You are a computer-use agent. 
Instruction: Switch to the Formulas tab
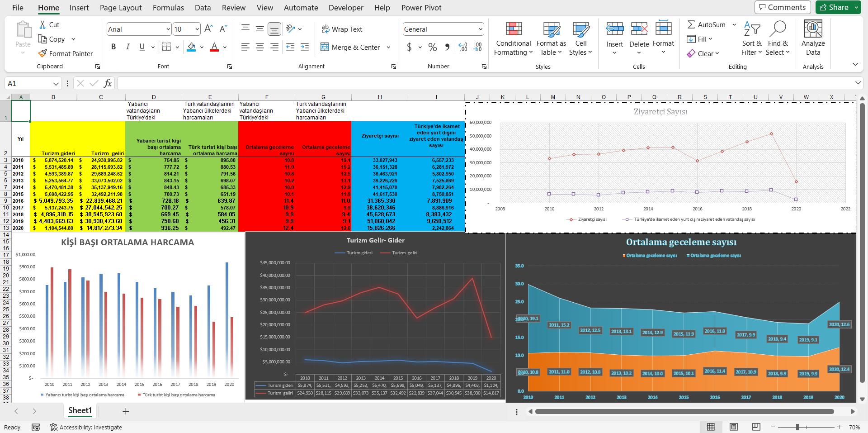[168, 8]
